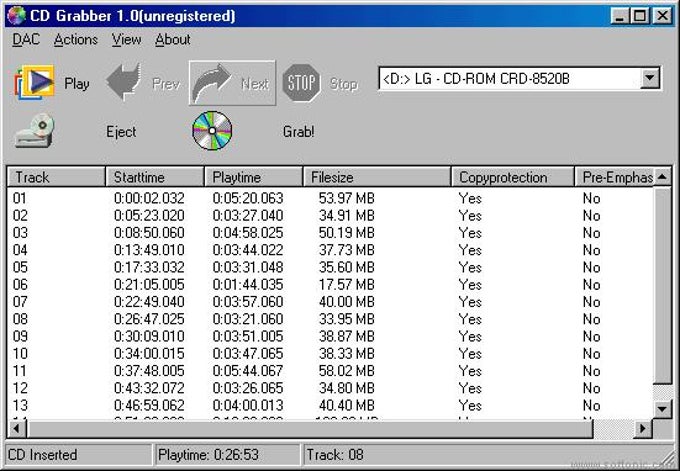Open the DAC menu
The height and width of the screenshot is (471, 680).
click(26, 39)
